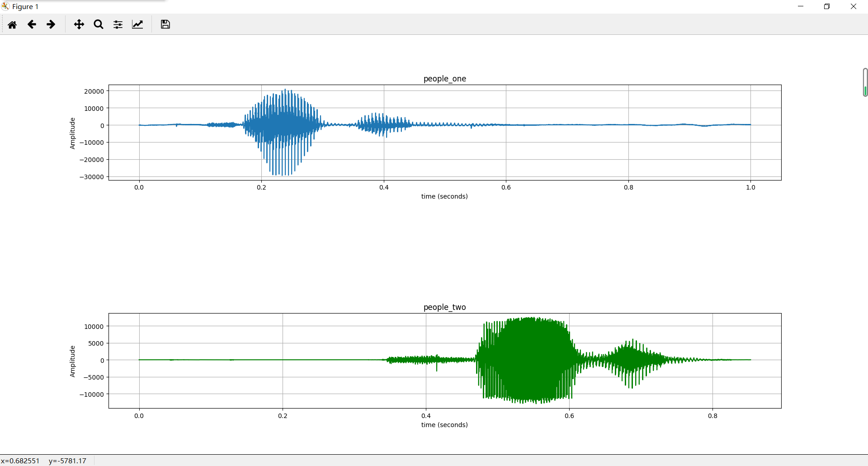This screenshot has width=868, height=466.
Task: Click the 5000 tick label on people_two
Action: (x=96, y=343)
